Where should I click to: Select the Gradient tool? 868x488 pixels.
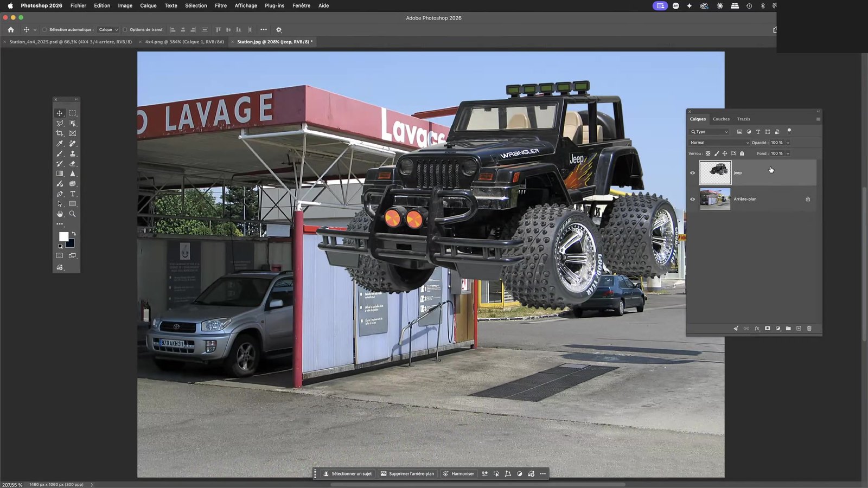coord(60,174)
